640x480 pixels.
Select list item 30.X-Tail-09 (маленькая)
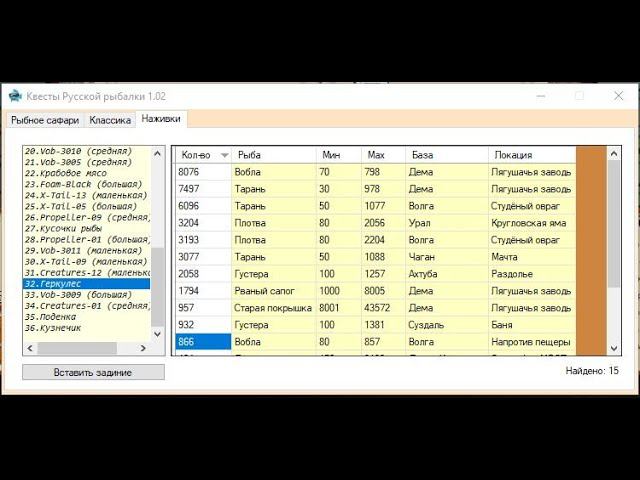87,261
